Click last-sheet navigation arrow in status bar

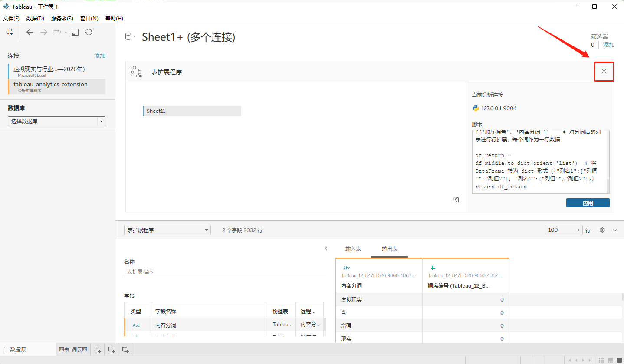point(590,360)
